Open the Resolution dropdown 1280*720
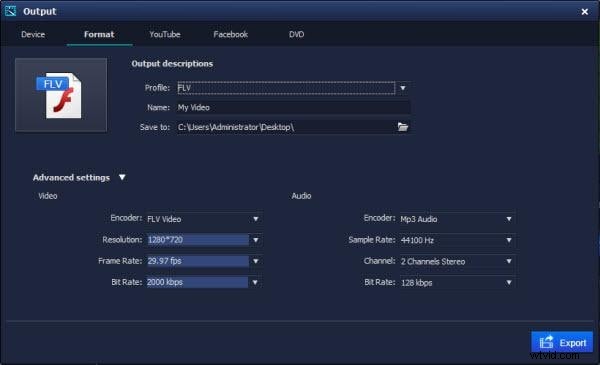Image resolution: width=600 pixels, height=365 pixels. click(204, 240)
